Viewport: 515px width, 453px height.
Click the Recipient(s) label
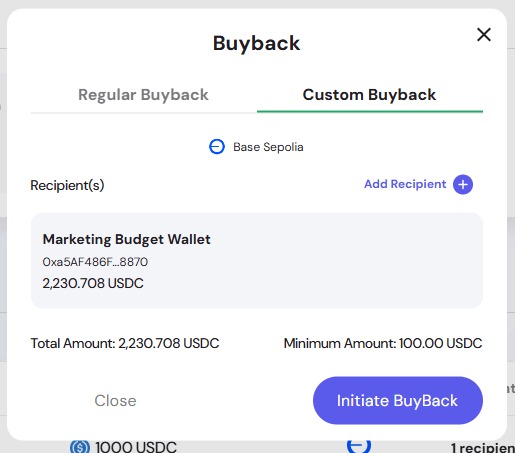tap(67, 185)
